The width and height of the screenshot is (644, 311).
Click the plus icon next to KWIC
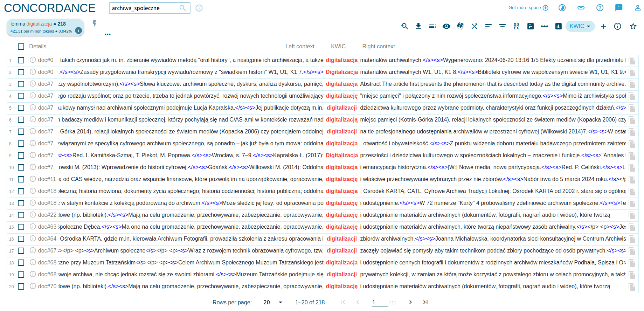[603, 26]
